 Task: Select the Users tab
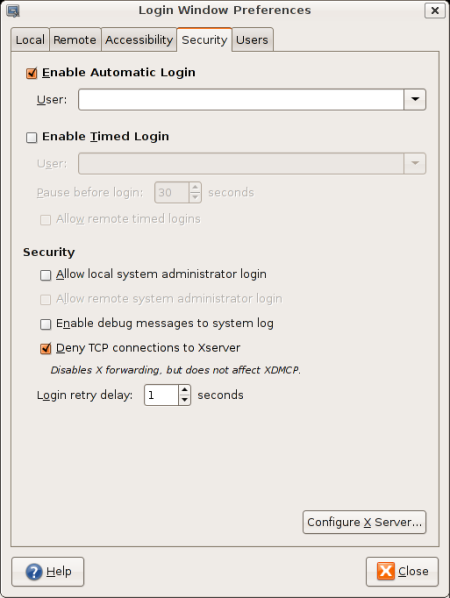click(x=252, y=40)
